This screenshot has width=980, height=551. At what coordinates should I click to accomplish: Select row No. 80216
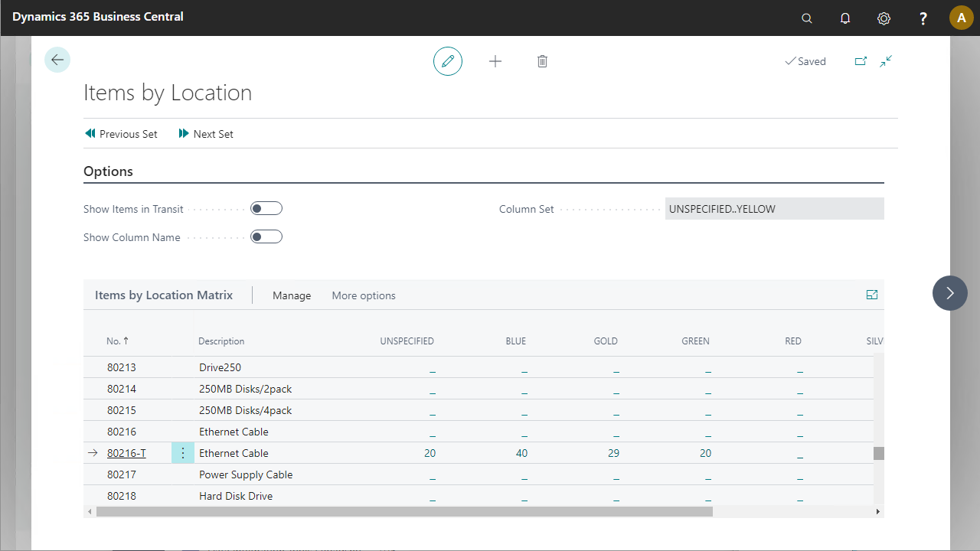pyautogui.click(x=121, y=432)
